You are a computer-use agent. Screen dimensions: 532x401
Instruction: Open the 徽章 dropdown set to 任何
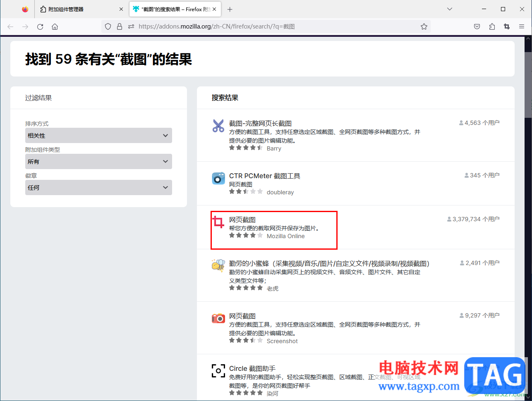point(98,188)
